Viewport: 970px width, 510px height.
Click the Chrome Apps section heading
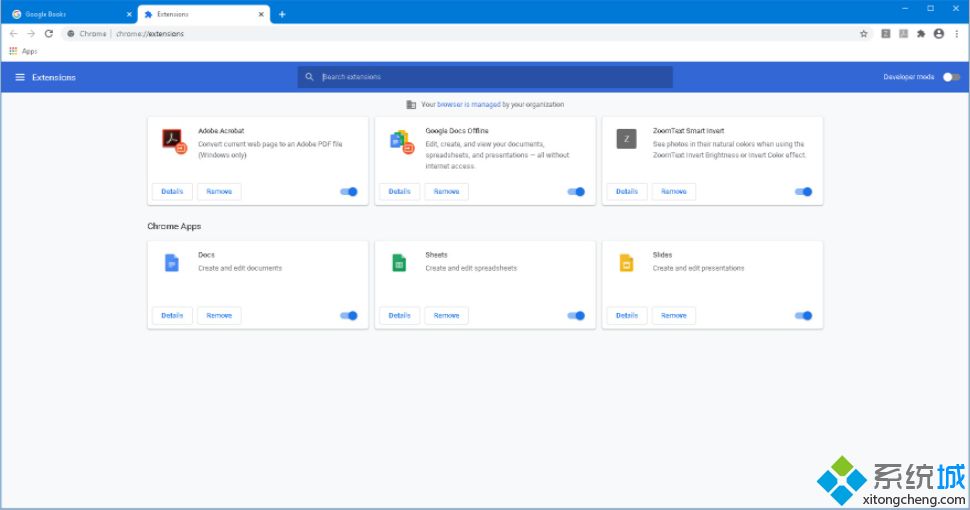(174, 227)
